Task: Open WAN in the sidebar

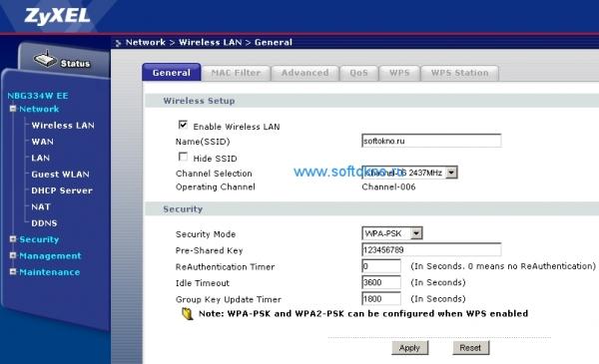Action: pos(42,142)
